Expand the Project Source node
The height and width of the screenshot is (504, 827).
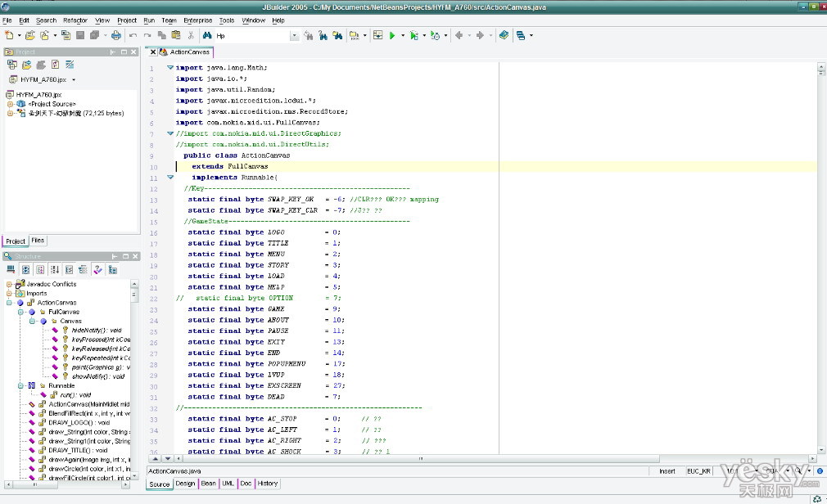pos(10,105)
